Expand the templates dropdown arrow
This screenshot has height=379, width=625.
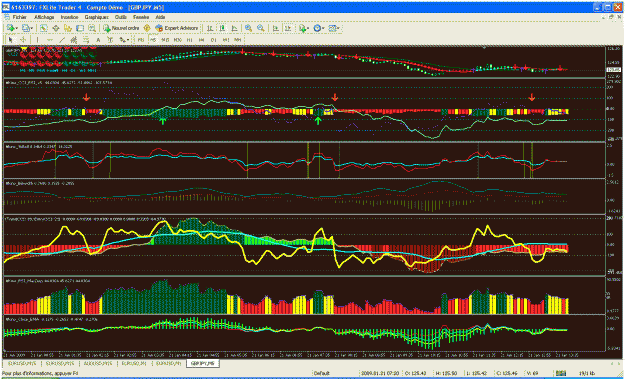[x=338, y=28]
